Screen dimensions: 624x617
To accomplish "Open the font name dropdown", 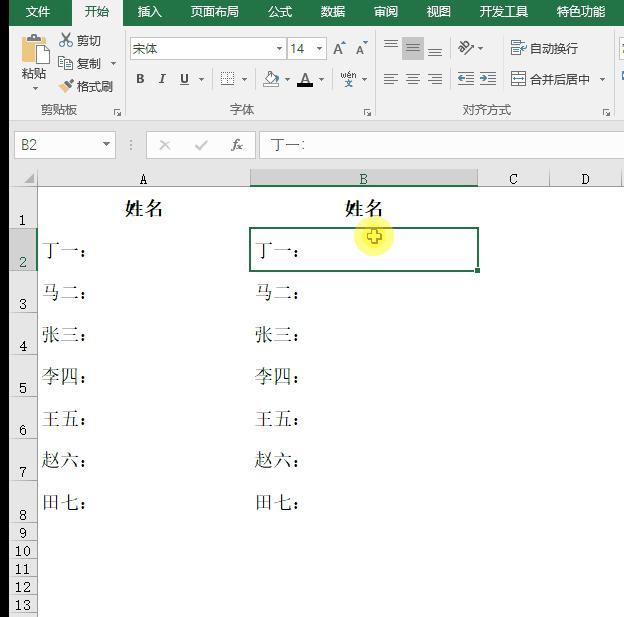I will click(x=279, y=49).
